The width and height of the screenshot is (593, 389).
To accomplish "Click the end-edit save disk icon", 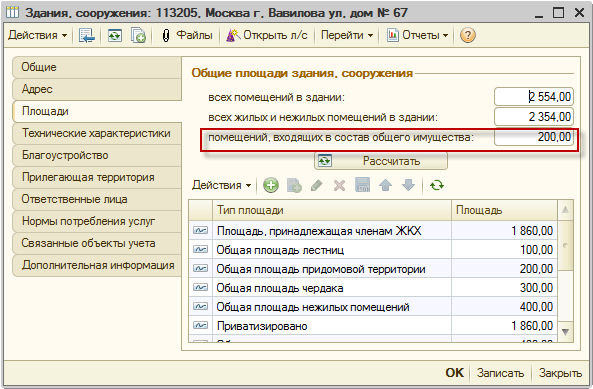I will tap(362, 185).
